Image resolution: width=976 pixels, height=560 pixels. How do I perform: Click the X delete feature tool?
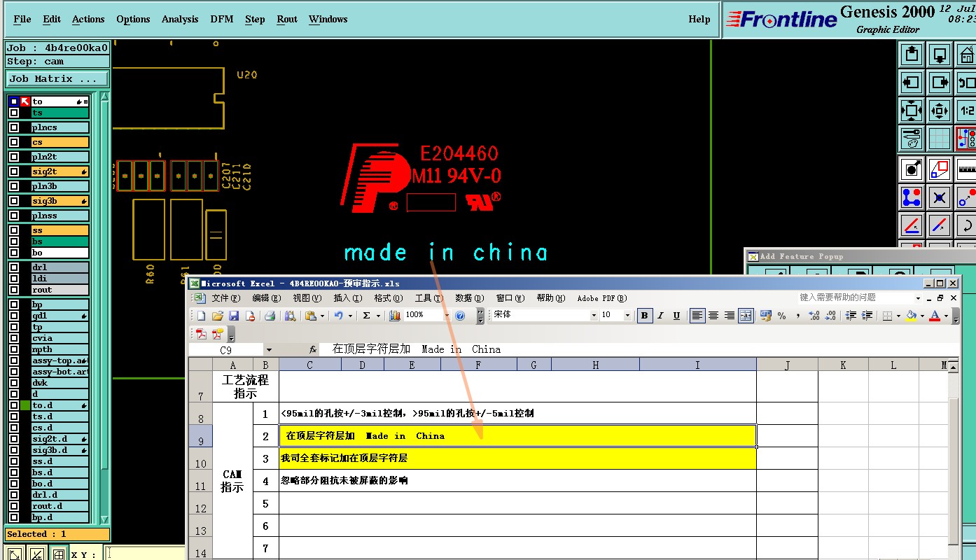tap(940, 197)
